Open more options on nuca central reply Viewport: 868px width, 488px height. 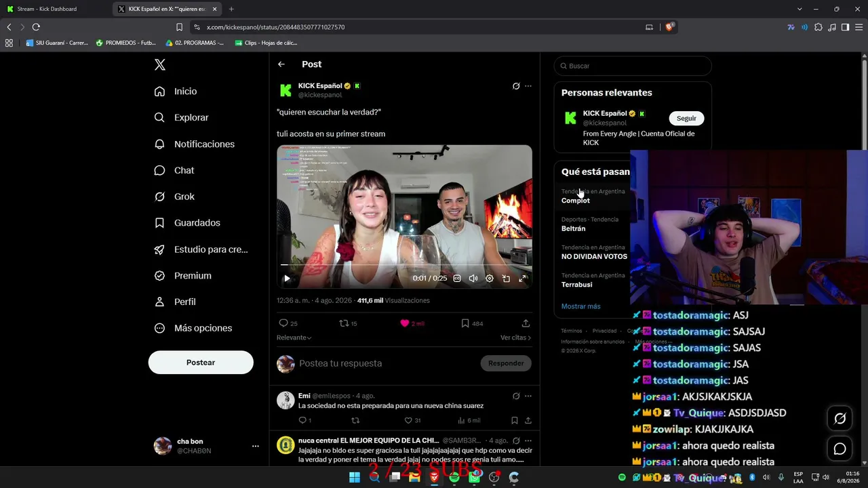pyautogui.click(x=528, y=441)
